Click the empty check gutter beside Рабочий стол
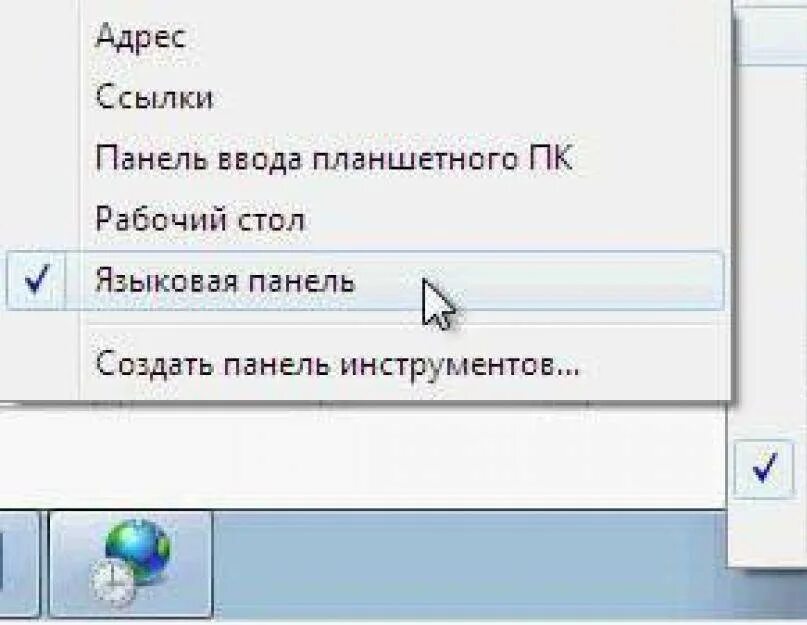Screen dimensions: 807x625 click(41, 218)
